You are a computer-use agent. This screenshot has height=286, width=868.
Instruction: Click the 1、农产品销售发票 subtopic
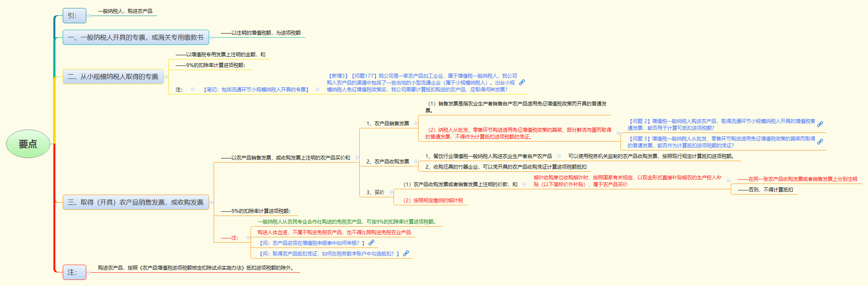pos(388,124)
